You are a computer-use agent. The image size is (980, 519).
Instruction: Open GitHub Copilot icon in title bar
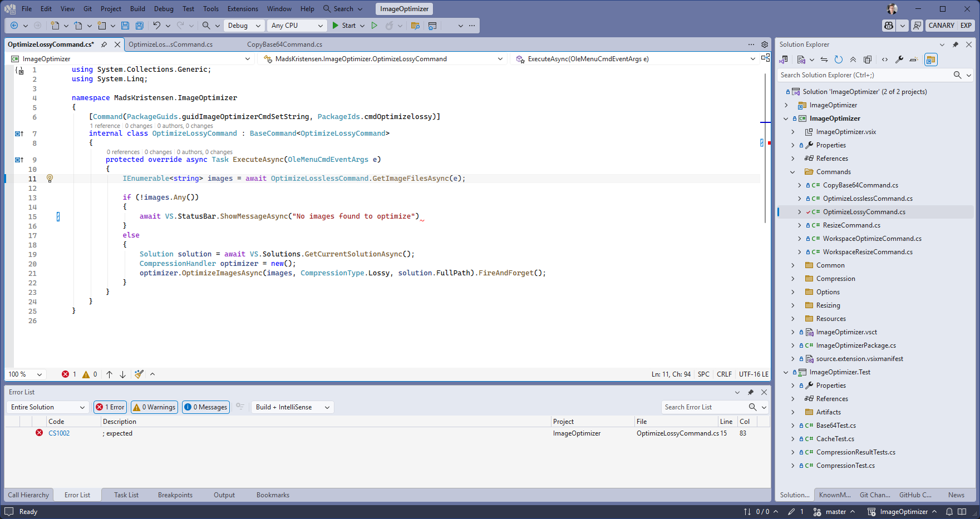pos(889,26)
